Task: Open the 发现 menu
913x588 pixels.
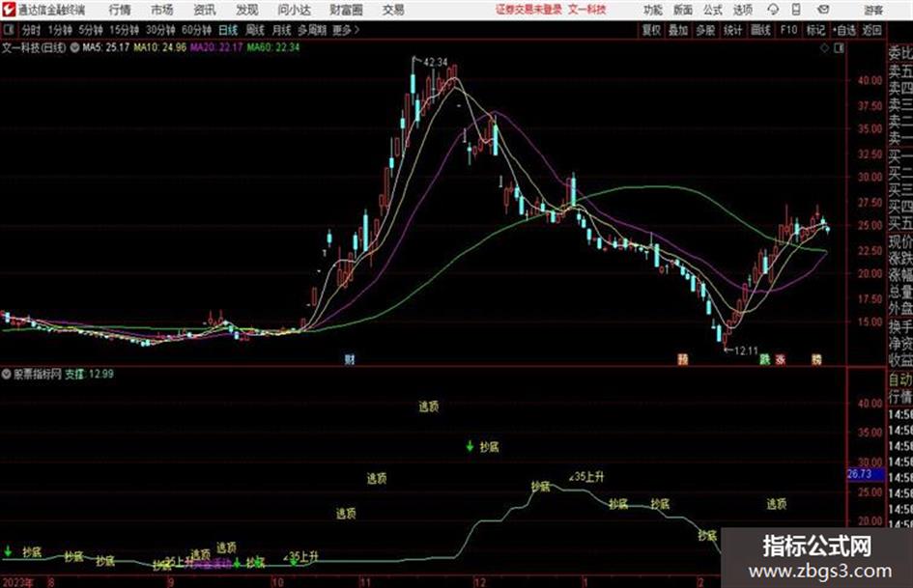Action: 247,10
